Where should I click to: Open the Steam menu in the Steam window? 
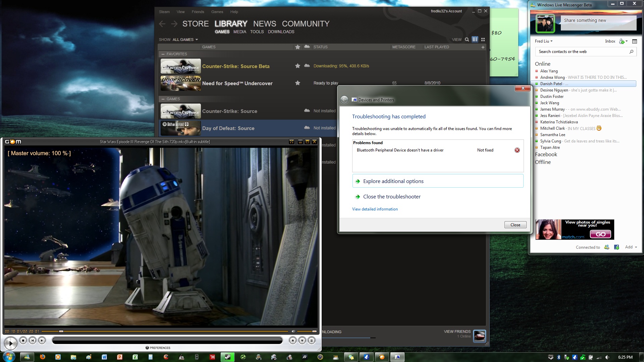pyautogui.click(x=164, y=12)
